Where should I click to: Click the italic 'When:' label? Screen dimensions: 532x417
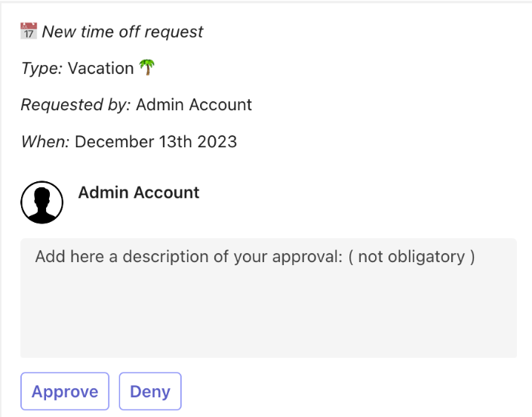click(x=45, y=141)
